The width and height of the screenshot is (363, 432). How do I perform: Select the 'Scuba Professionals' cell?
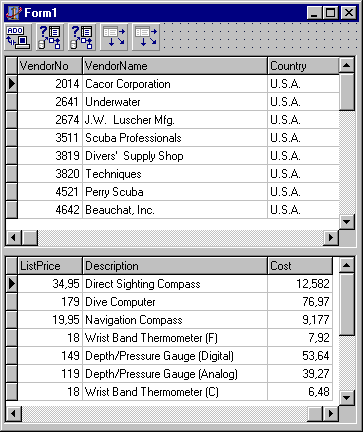[175, 138]
